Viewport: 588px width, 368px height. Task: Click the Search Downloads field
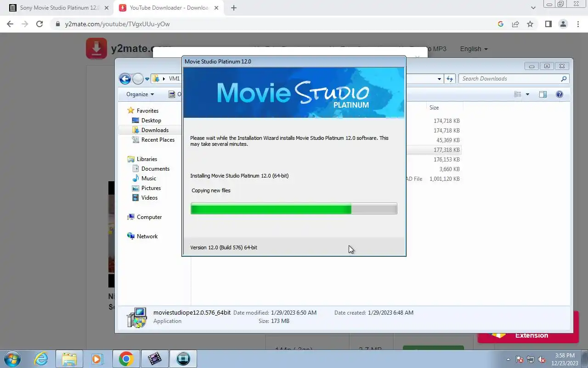[514, 79]
